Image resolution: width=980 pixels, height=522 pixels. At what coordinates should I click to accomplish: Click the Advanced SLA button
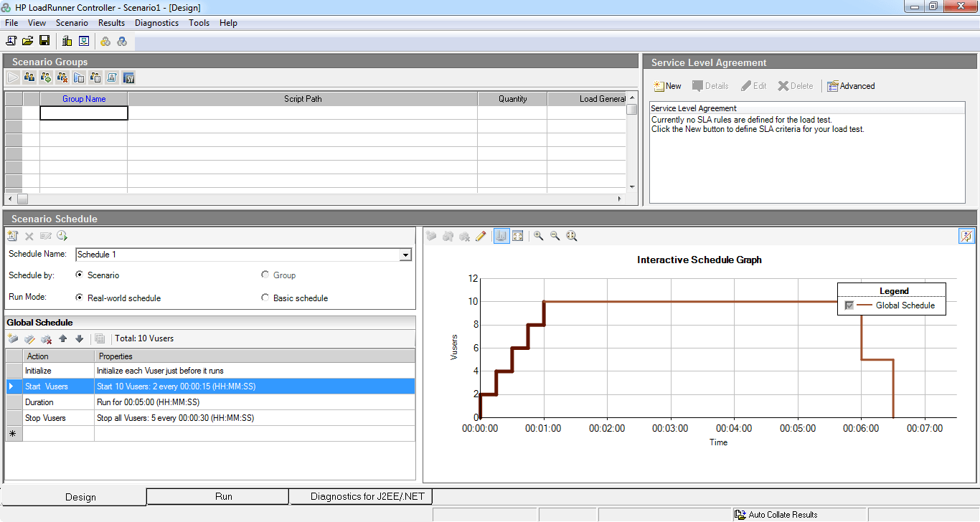coord(851,86)
